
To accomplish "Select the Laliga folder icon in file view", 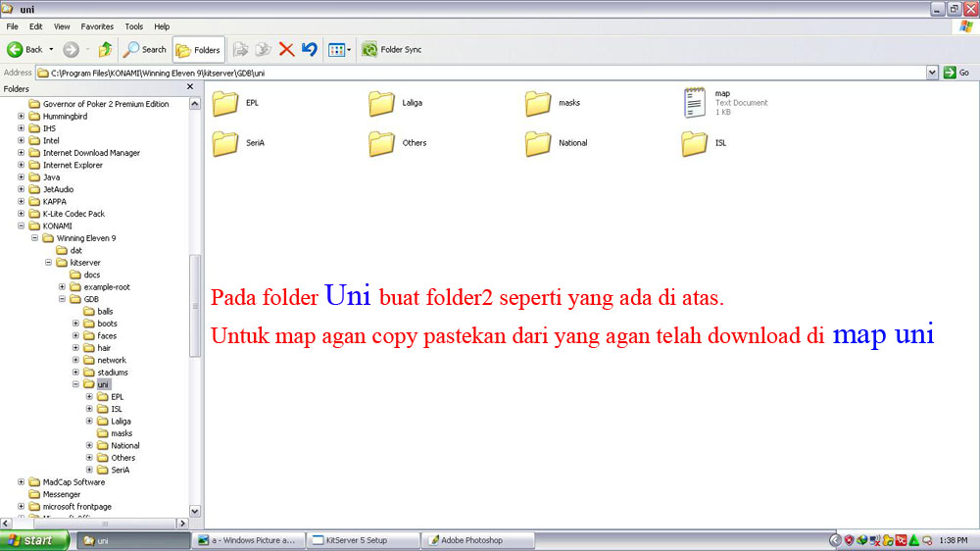I will tap(381, 103).
